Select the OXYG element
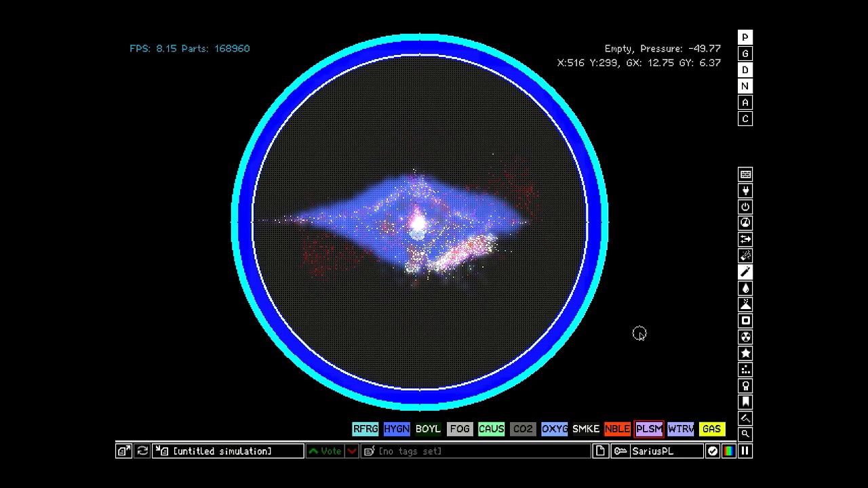 (554, 429)
